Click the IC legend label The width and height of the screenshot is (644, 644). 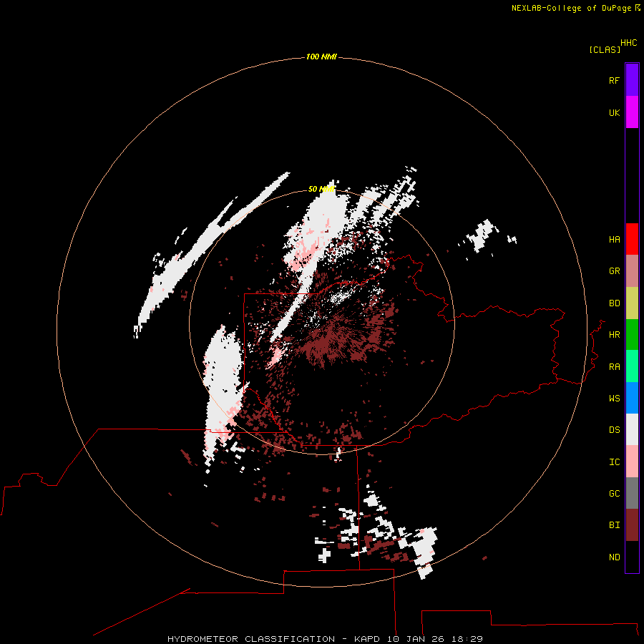point(614,462)
